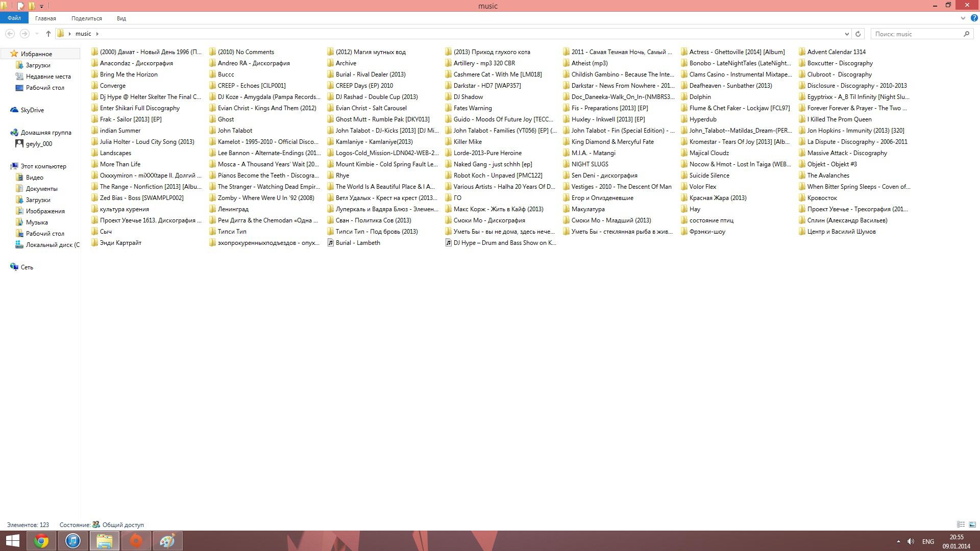The height and width of the screenshot is (551, 980).
Task: Click the music breadcrumb in address bar
Action: (83, 34)
